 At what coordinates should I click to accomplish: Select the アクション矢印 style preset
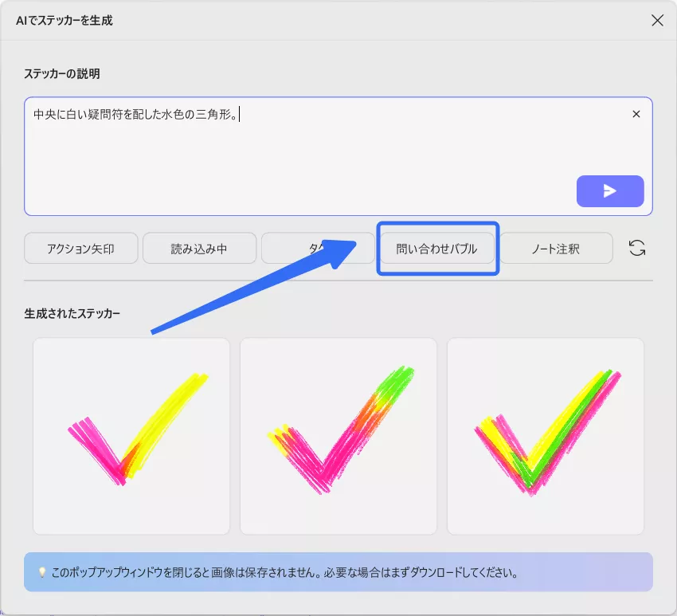click(80, 248)
